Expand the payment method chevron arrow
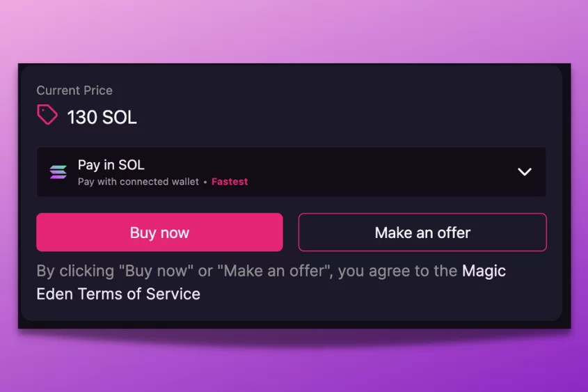The height and width of the screenshot is (392, 588). pos(525,172)
